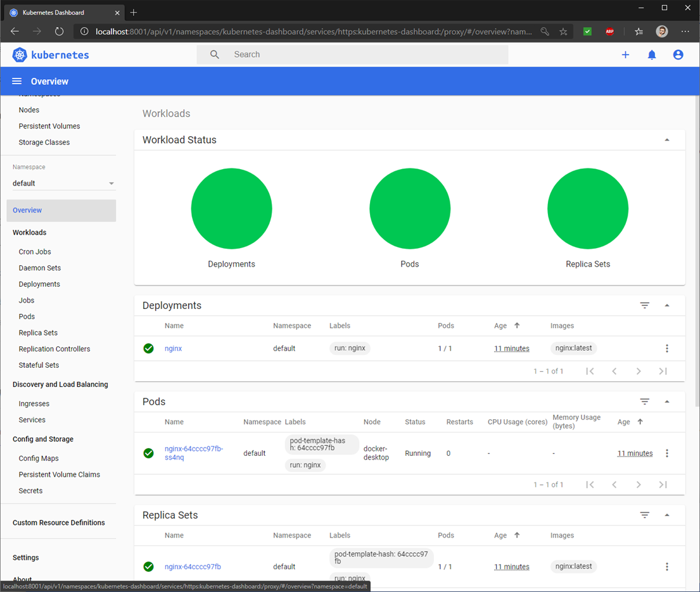Click the search magnifier icon
The image size is (700, 592).
[x=215, y=54]
